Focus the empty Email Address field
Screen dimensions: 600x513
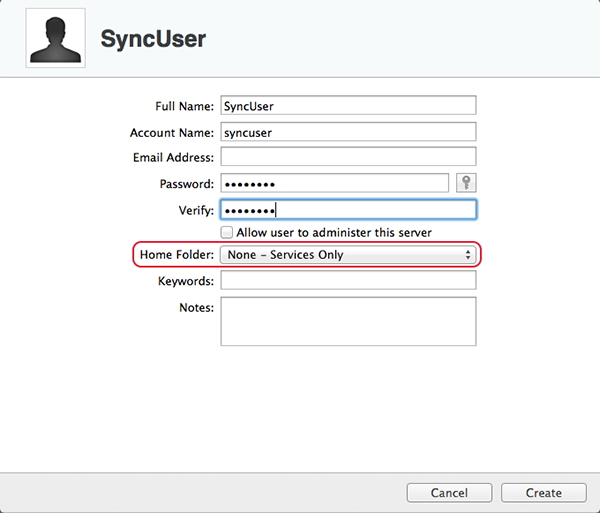tap(348, 156)
